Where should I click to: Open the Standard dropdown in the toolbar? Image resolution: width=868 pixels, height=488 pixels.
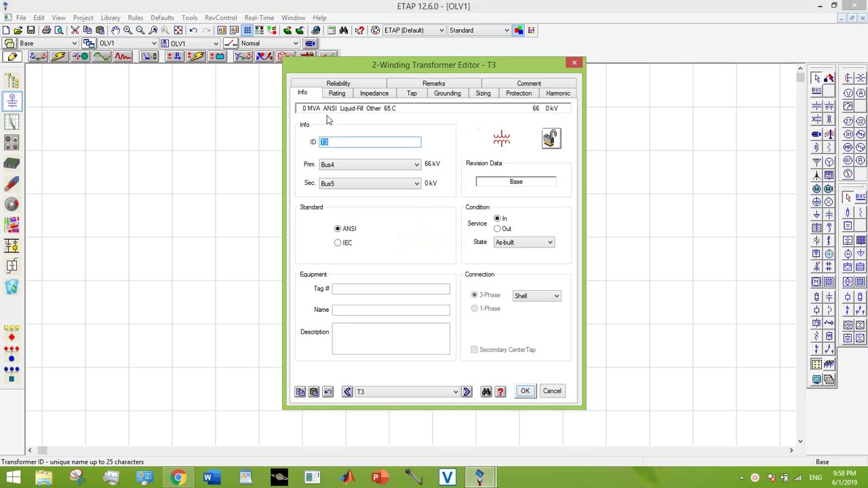coord(479,30)
